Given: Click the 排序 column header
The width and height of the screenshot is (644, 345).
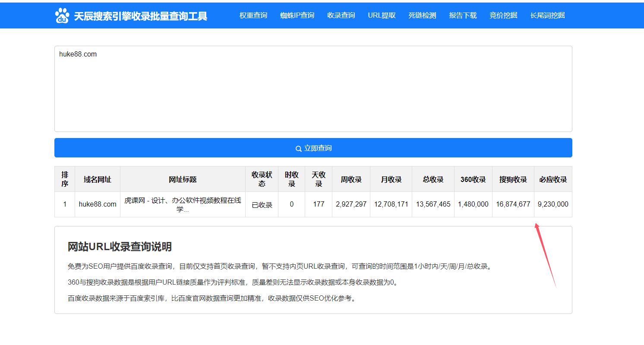Looking at the screenshot, I should [x=65, y=179].
